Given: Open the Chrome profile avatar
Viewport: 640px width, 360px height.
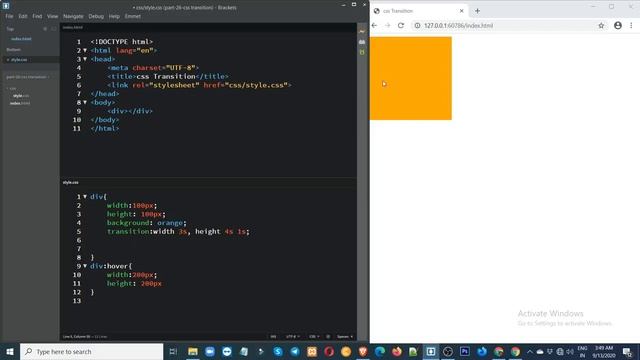Looking at the screenshot, I should coord(618,25).
